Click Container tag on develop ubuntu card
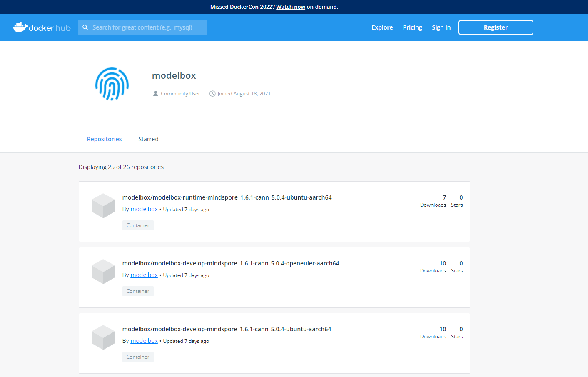 coord(138,357)
